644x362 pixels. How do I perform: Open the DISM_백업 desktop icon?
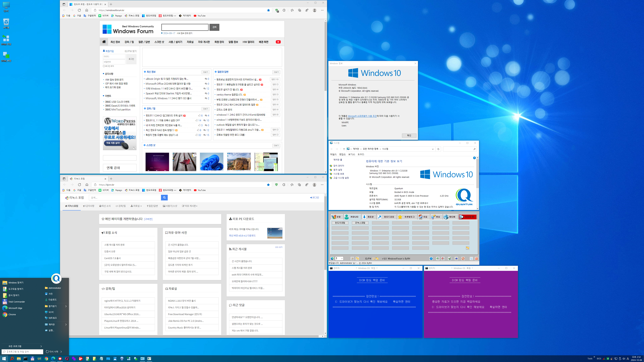(6, 40)
